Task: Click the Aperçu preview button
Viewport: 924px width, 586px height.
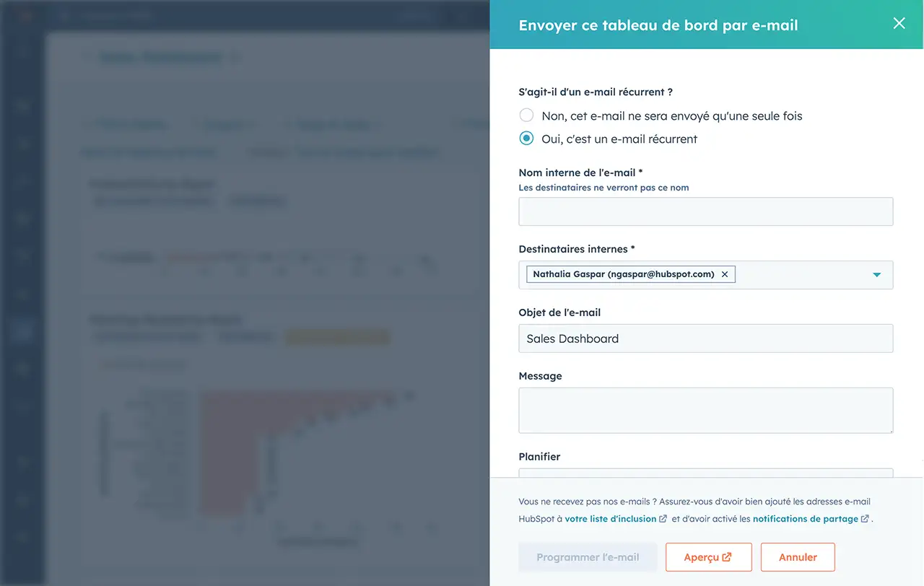Action: 708,557
